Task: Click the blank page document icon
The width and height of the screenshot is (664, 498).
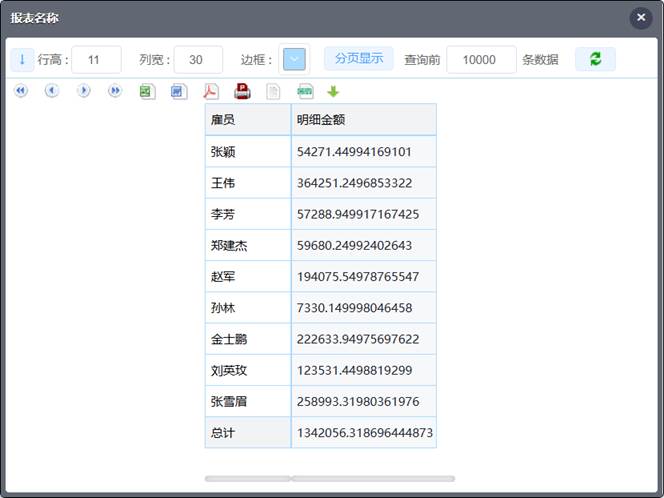Action: point(273,91)
